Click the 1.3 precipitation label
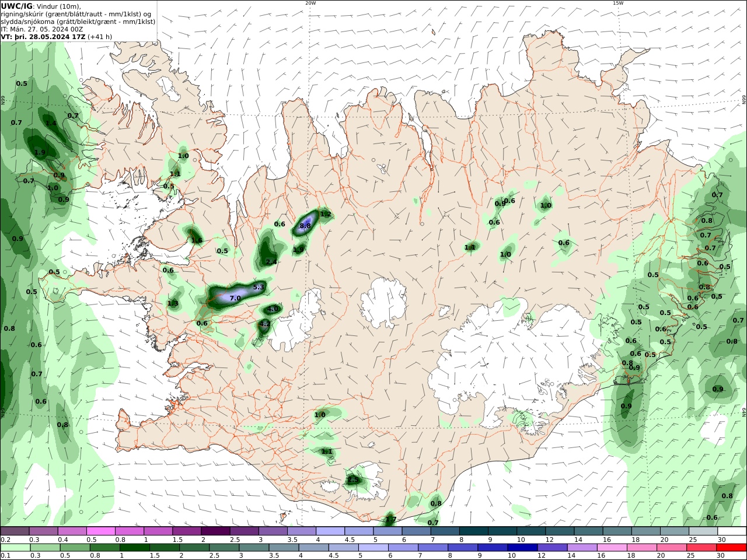This screenshot has height=560, width=747. click(173, 303)
